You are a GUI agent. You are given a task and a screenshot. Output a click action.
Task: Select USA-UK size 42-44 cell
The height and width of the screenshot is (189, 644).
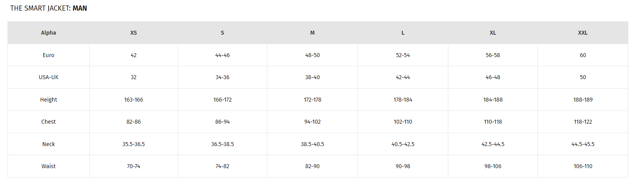coord(403,77)
